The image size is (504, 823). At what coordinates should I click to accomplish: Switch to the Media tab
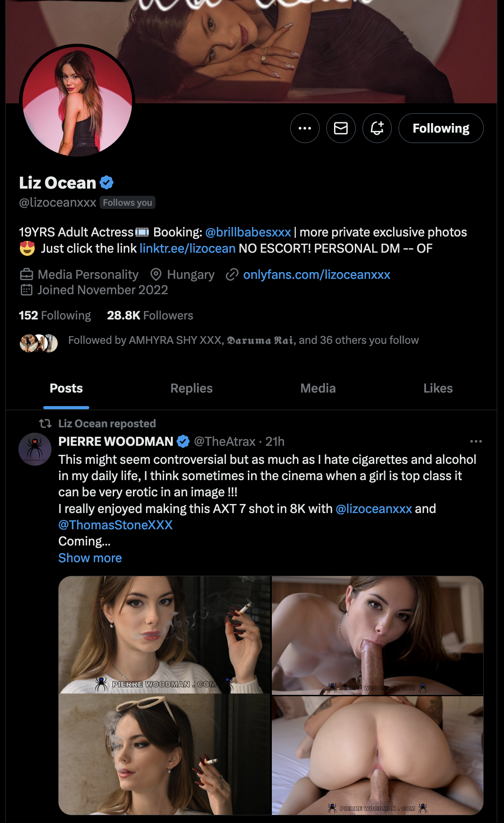(x=318, y=388)
